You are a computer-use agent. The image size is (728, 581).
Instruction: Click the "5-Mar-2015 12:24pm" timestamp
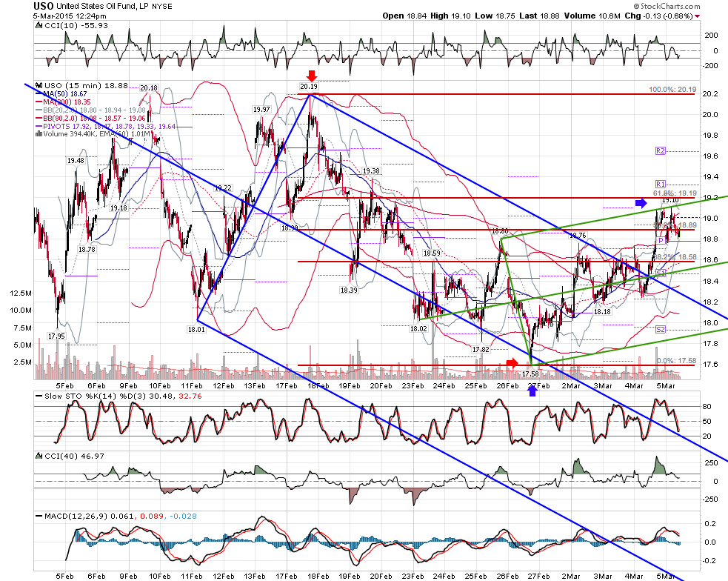tap(70, 16)
